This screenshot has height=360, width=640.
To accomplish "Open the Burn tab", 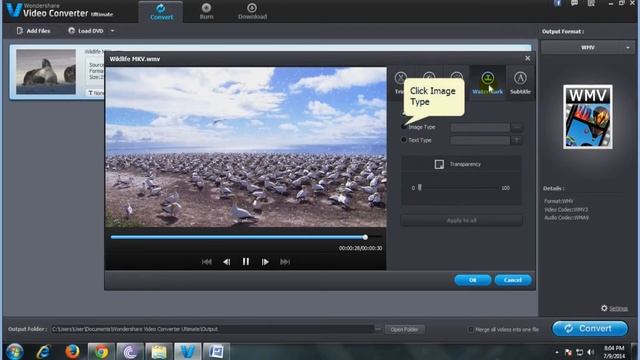I will [x=207, y=11].
